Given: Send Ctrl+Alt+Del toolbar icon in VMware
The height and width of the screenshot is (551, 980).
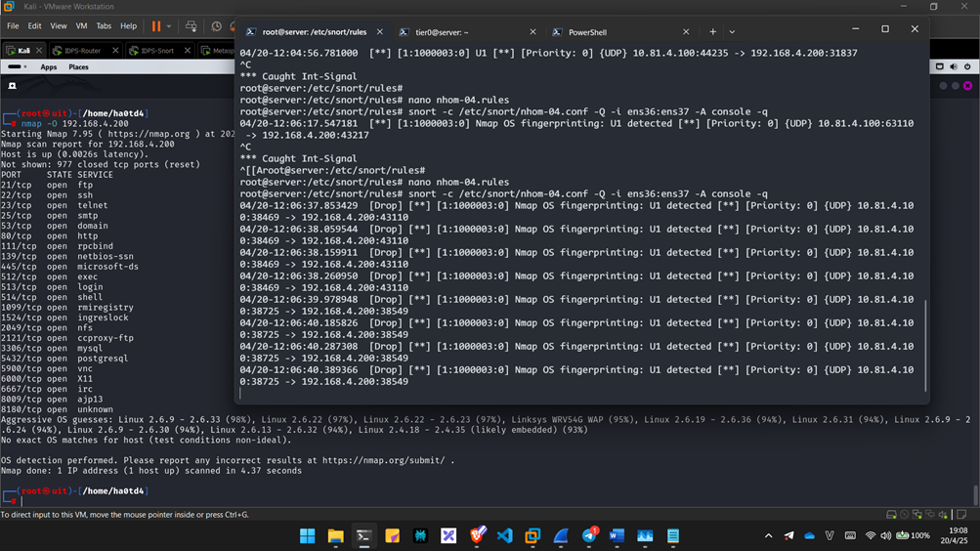Looking at the screenshot, I should [192, 26].
